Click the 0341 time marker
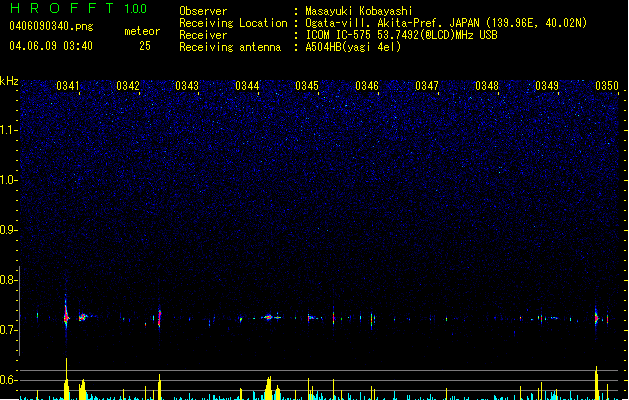Screen dimensions: 629x400 pyautogui.click(x=67, y=86)
